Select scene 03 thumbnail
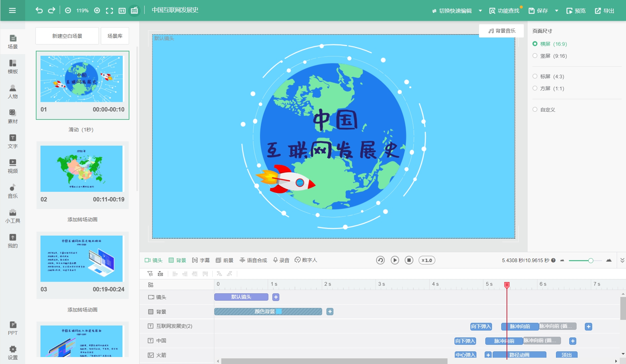626x364 pixels. pos(82,259)
